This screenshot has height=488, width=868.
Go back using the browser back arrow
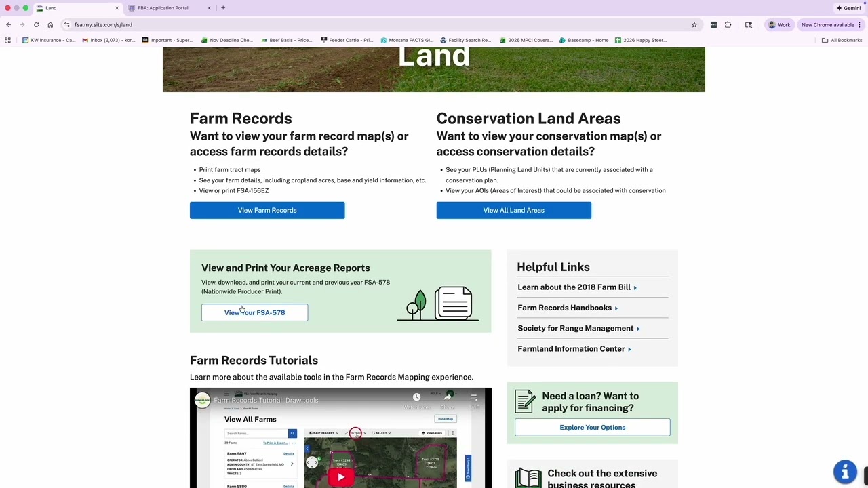pos(8,25)
